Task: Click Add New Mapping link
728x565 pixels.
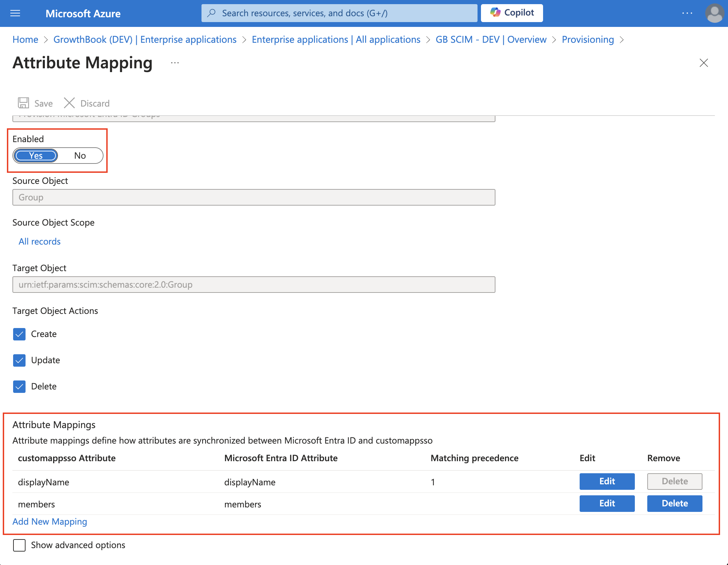Action: click(x=50, y=522)
